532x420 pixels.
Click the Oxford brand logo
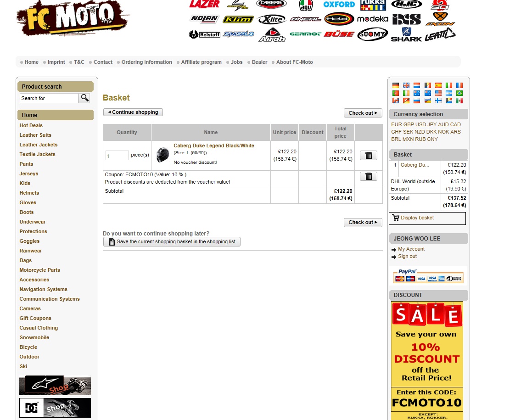pos(339,5)
